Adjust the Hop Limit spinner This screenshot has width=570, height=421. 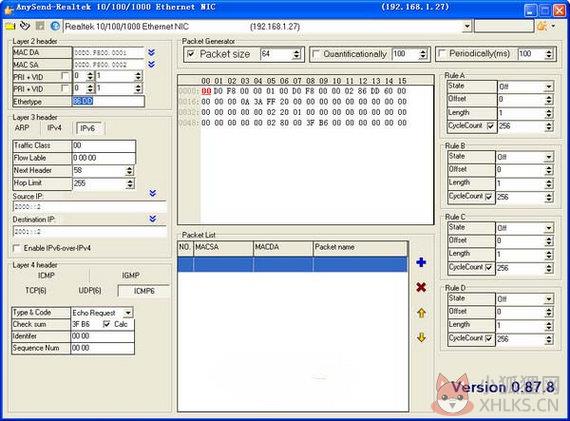click(129, 183)
